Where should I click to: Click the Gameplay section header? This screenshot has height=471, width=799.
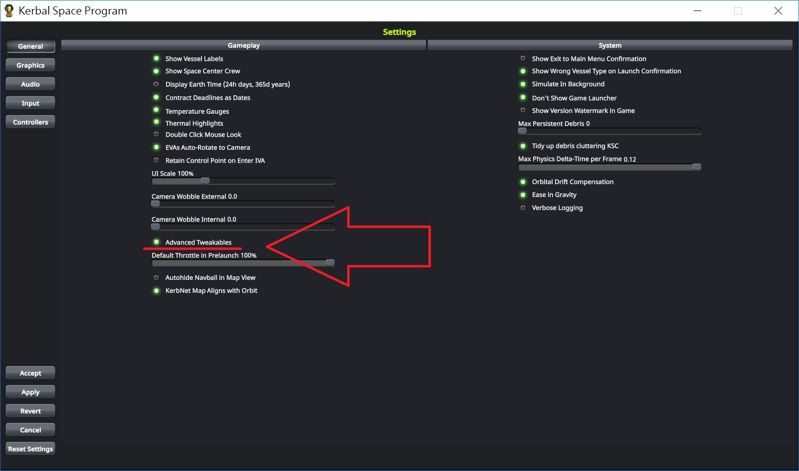coord(244,45)
